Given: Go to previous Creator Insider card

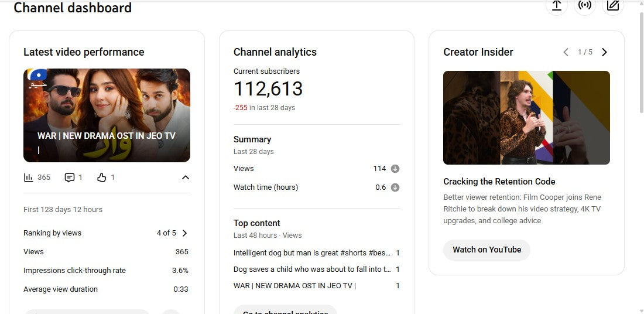Looking at the screenshot, I should point(566,52).
